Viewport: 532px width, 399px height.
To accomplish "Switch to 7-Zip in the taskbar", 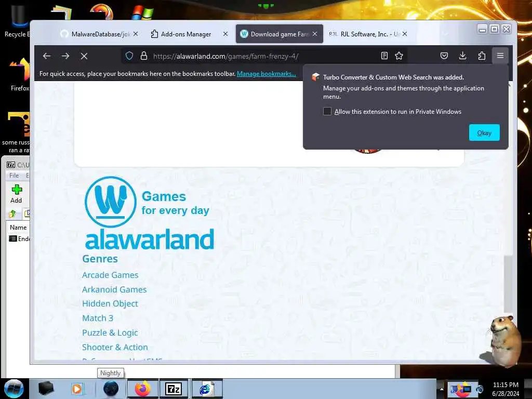I will click(174, 389).
